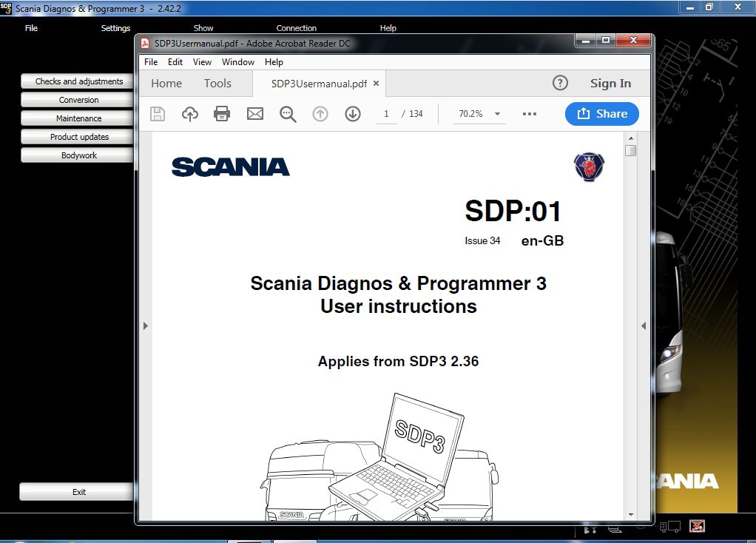Open Acrobat help via question mark icon
Image resolution: width=756 pixels, height=543 pixels.
(x=560, y=83)
